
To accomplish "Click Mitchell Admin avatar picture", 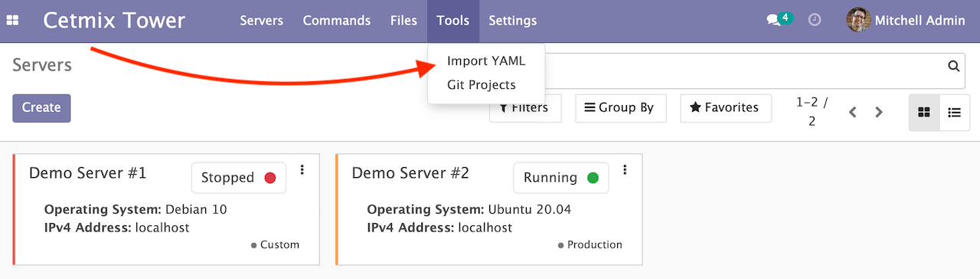I will pyautogui.click(x=858, y=21).
